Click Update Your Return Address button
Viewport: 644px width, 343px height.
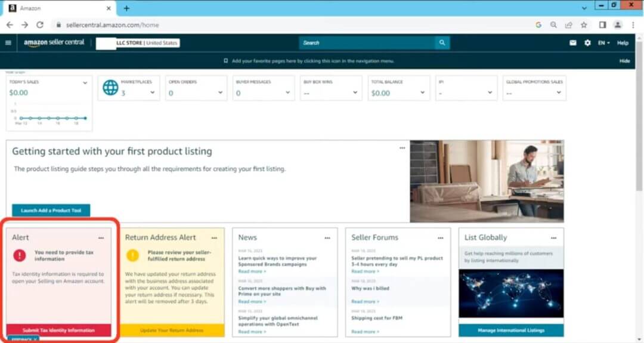pos(172,330)
